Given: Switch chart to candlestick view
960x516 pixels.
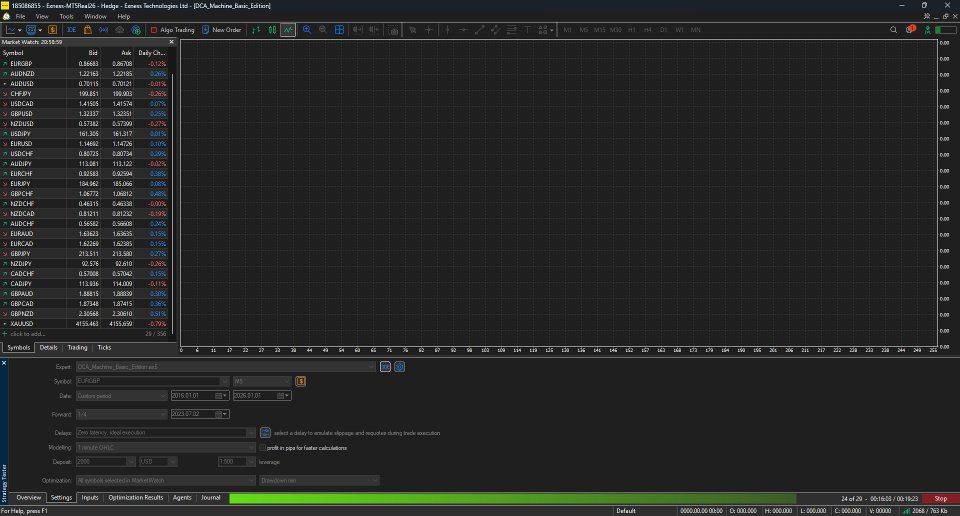Looking at the screenshot, I should coord(272,29).
